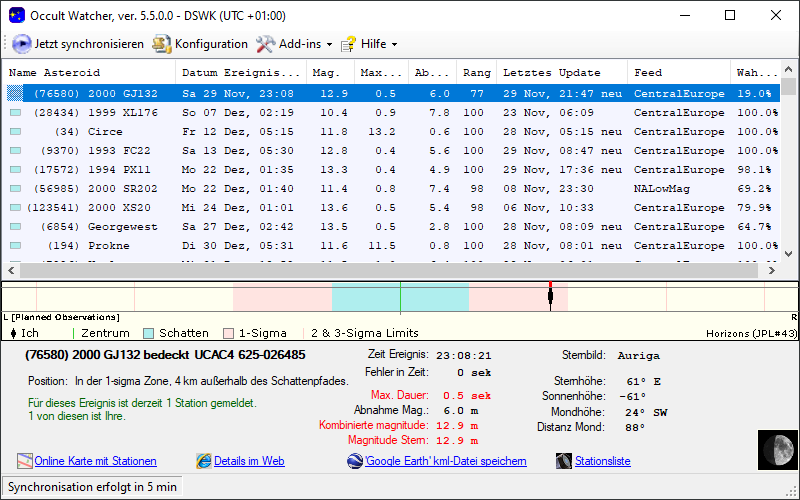Click the cyan Schatten zone in path map
This screenshot has width=800, height=500.
coord(365,297)
